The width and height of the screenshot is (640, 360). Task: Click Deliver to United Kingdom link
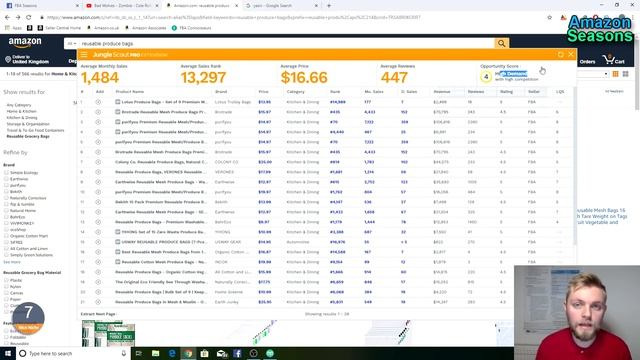[x=27, y=60]
